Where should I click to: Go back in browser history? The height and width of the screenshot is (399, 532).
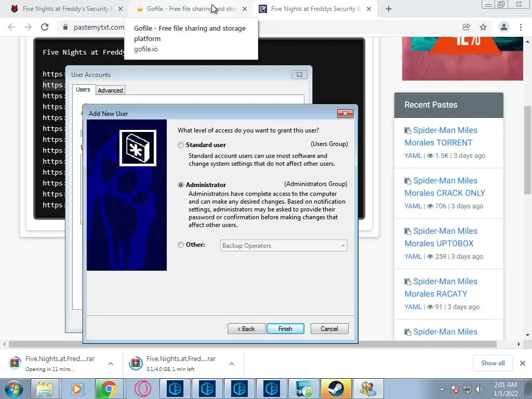pyautogui.click(x=11, y=27)
